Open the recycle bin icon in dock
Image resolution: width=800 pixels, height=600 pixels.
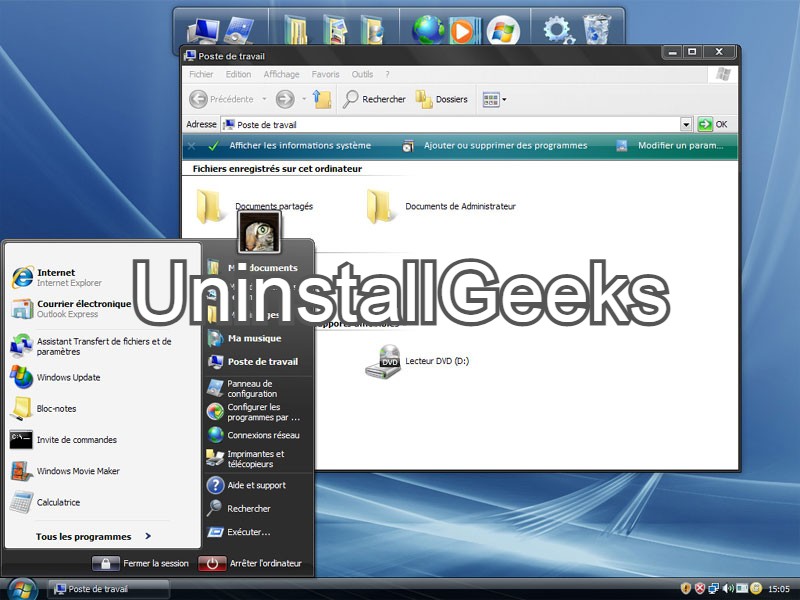click(596, 30)
